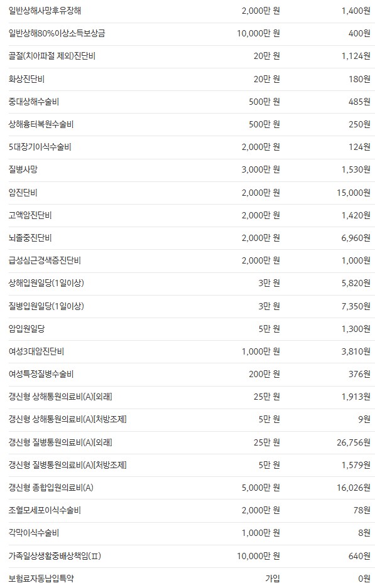Select the 여성3대암진단비 coverage item
The height and width of the screenshot is (588, 375).
[36, 351]
